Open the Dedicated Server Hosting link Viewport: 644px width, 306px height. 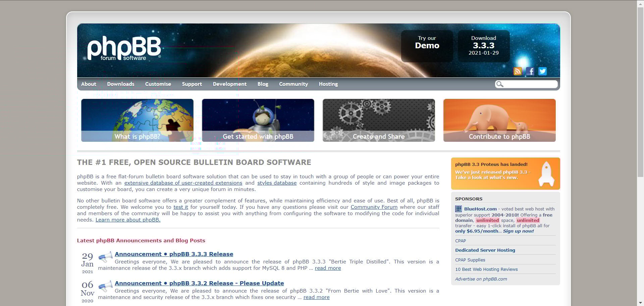pos(485,250)
